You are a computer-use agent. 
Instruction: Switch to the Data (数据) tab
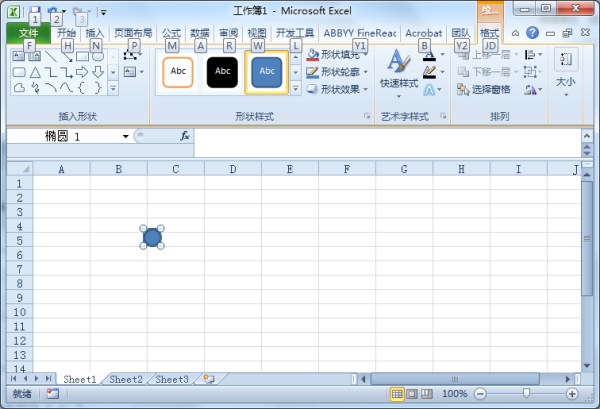pos(200,33)
